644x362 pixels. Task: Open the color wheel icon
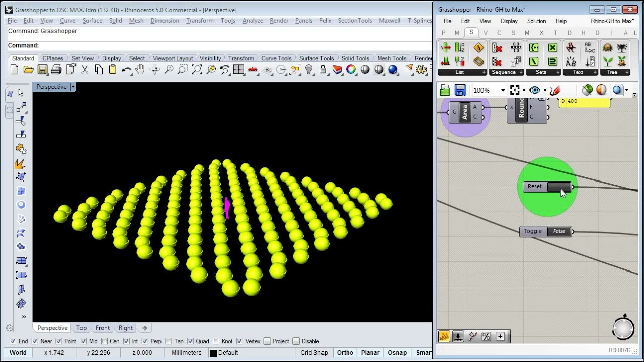(x=351, y=70)
